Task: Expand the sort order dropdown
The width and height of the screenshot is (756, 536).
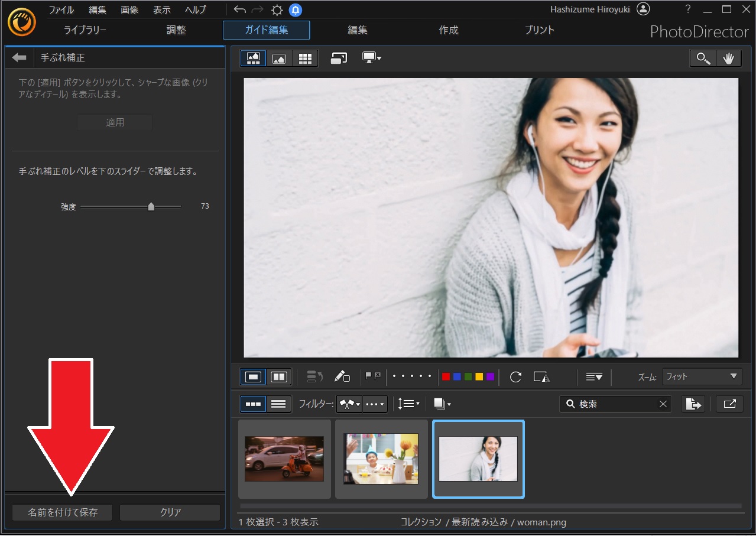Action: click(x=408, y=404)
